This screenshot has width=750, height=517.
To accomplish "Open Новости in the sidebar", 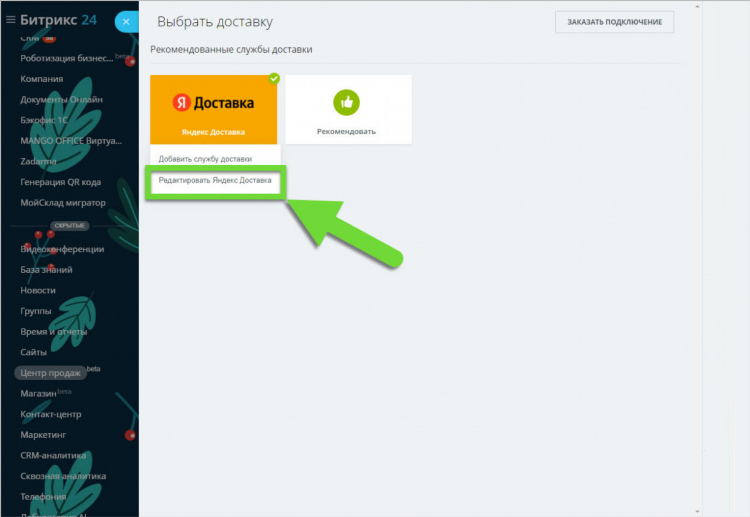I will pyautogui.click(x=38, y=290).
